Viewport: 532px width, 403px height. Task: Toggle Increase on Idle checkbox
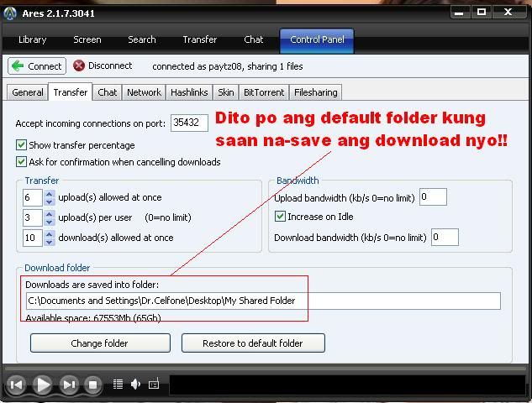tap(280, 217)
